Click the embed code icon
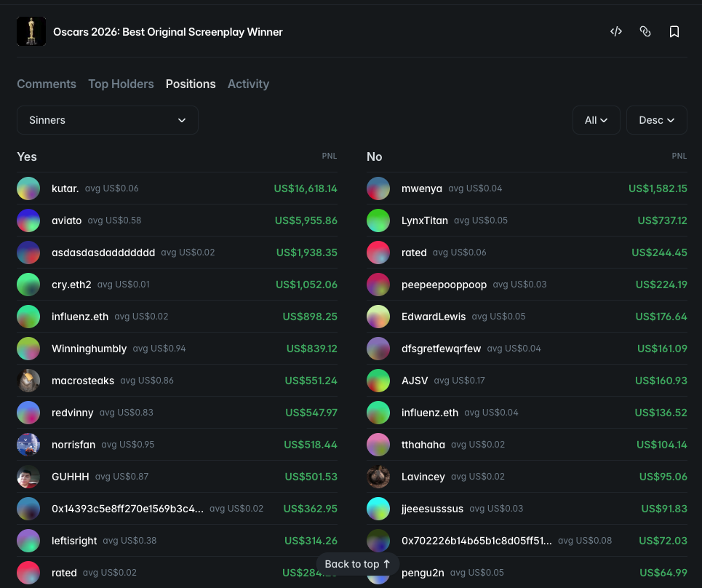 pos(616,31)
